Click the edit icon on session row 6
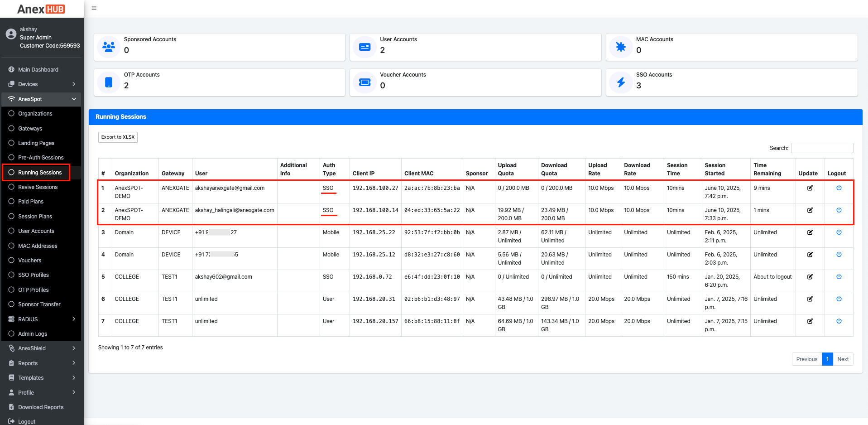 click(810, 299)
